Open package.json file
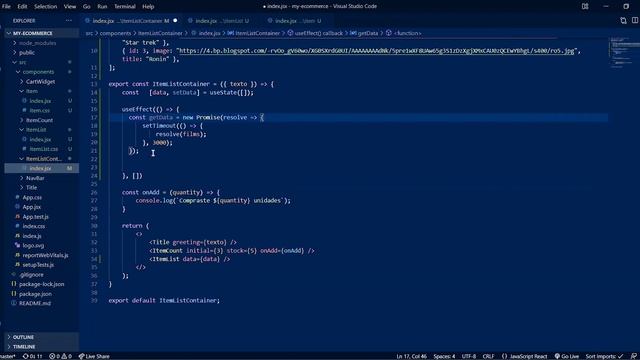The image size is (640, 360). click(x=35, y=294)
